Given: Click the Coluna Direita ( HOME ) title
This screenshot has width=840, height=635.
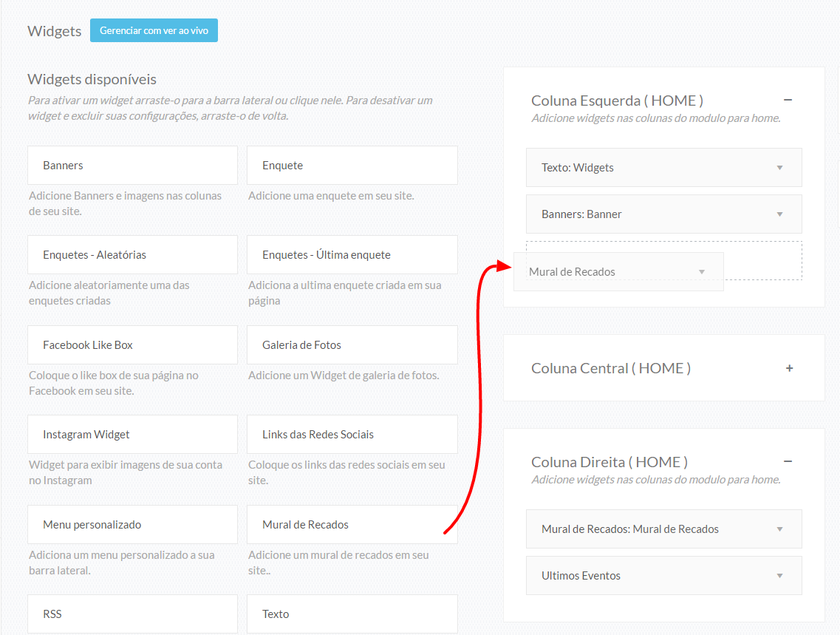Looking at the screenshot, I should 609,462.
